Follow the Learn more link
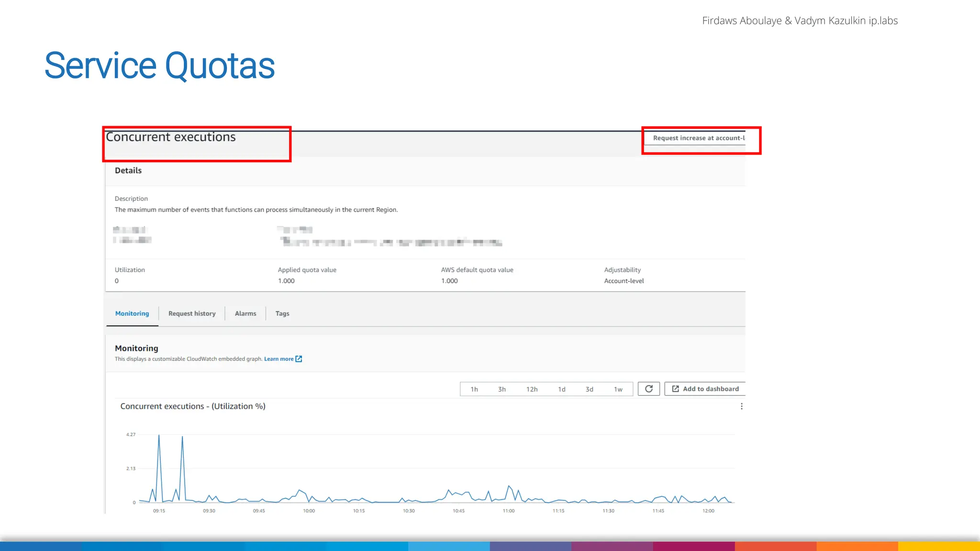Screen dimensions: 980x551 (278, 359)
